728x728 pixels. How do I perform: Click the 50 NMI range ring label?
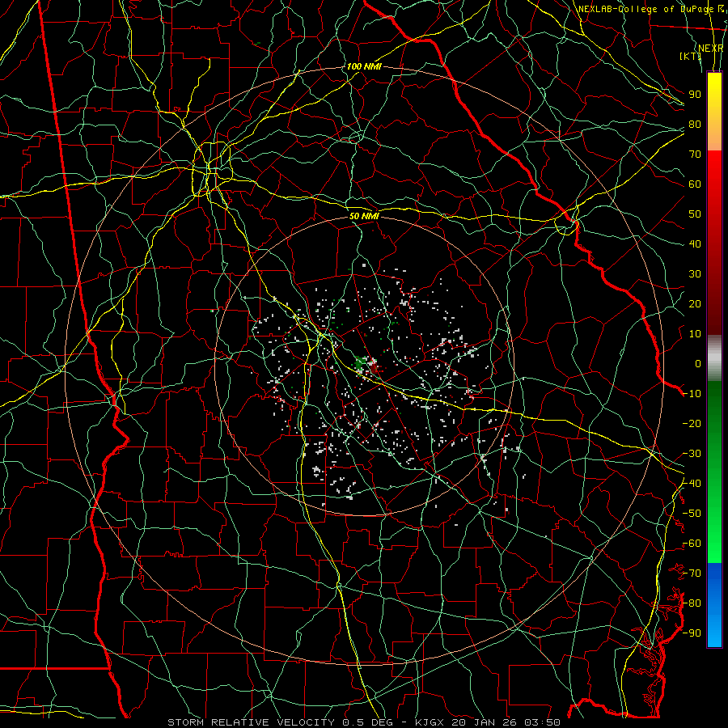click(x=364, y=216)
